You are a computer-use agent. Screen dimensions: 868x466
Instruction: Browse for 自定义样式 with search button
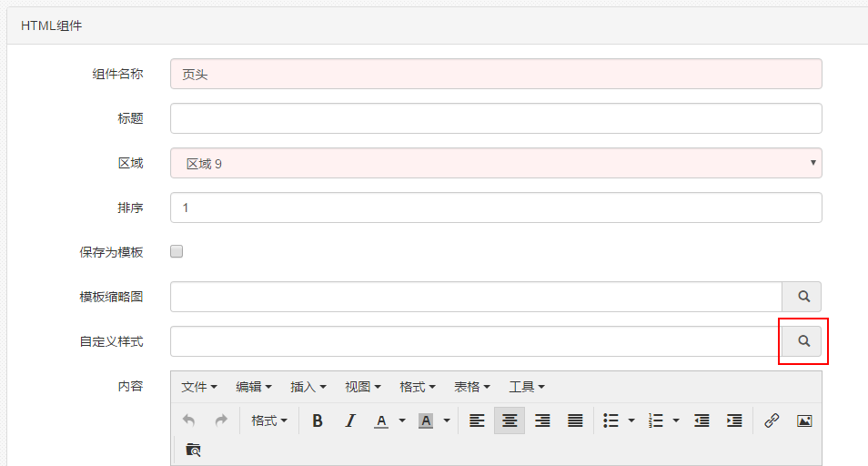click(x=803, y=341)
